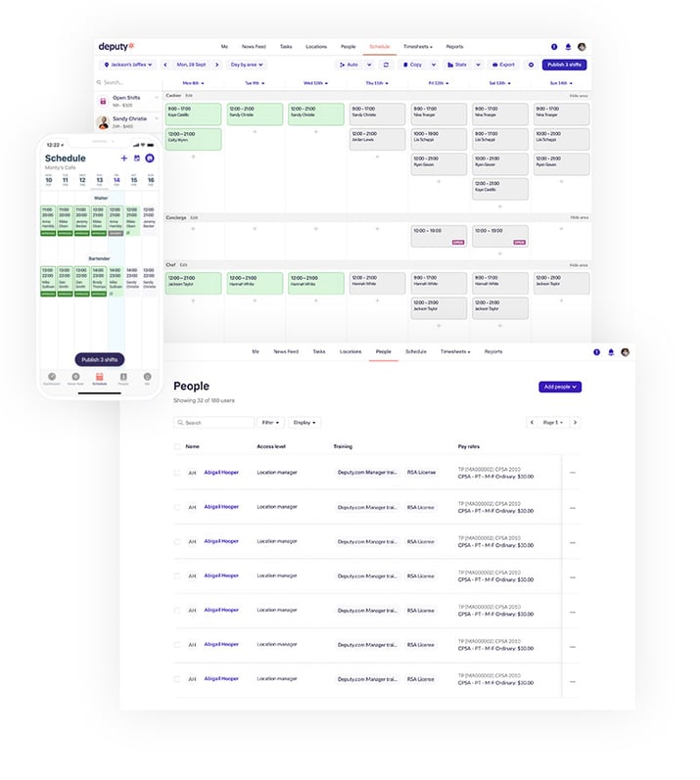Click the settings gear beside Export
The width and height of the screenshot is (700, 780).
click(531, 65)
